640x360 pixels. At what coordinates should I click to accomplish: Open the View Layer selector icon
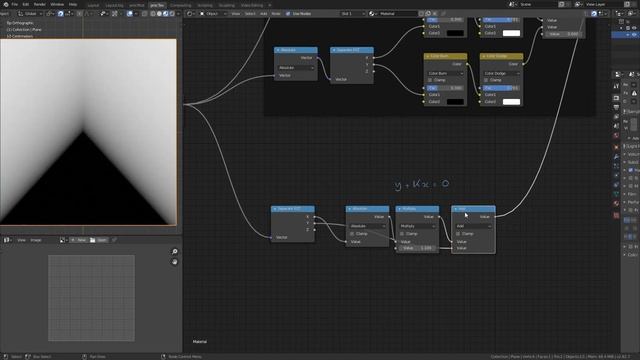(578, 4)
